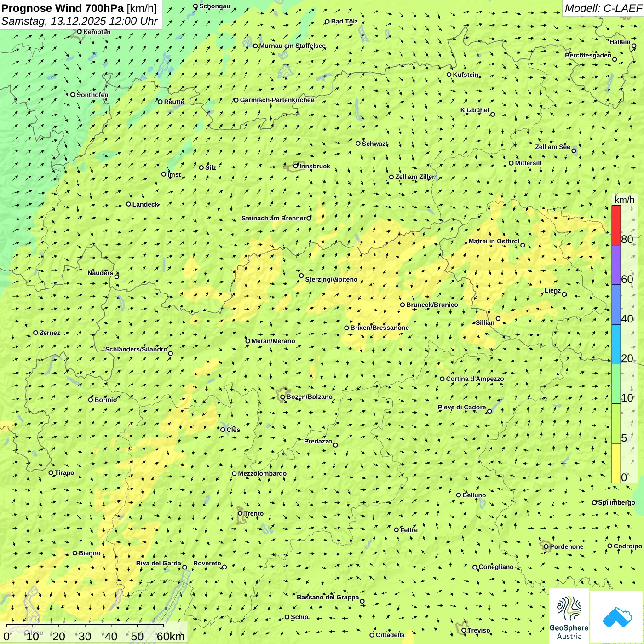Click the Kempten city marker
644x644 pixels.
[x=79, y=32]
